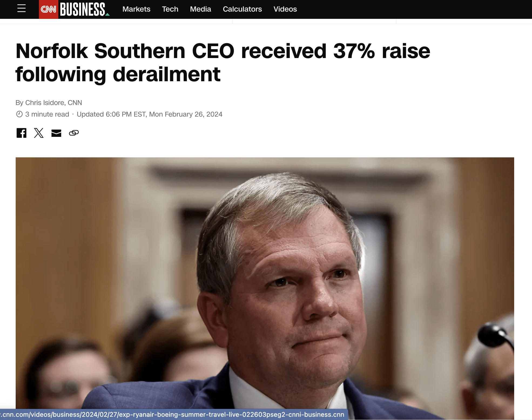
Task: Go to the Videos section
Action: pos(285,9)
